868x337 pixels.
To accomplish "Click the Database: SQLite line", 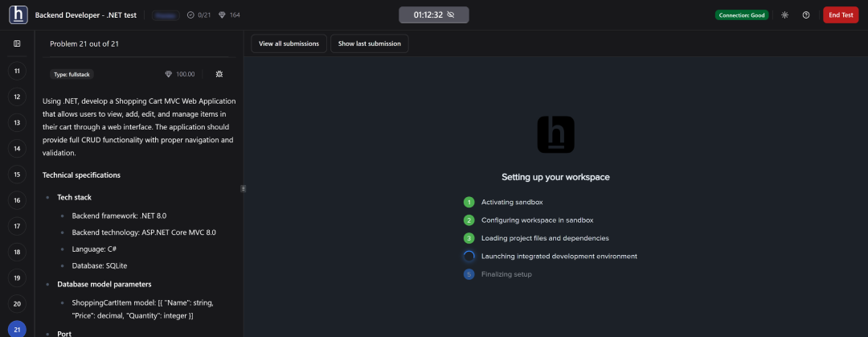I will (x=100, y=265).
